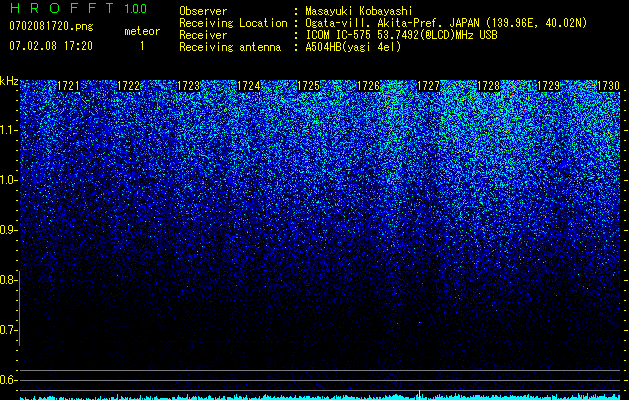The height and width of the screenshot is (400, 629).
Task: Click the 1727 time marker
Action: [428, 86]
